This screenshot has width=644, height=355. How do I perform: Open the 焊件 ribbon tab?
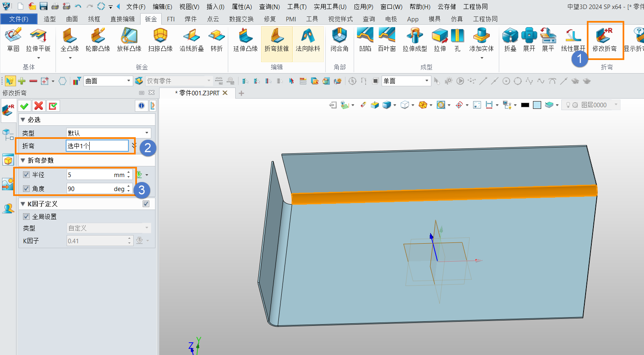(190, 19)
